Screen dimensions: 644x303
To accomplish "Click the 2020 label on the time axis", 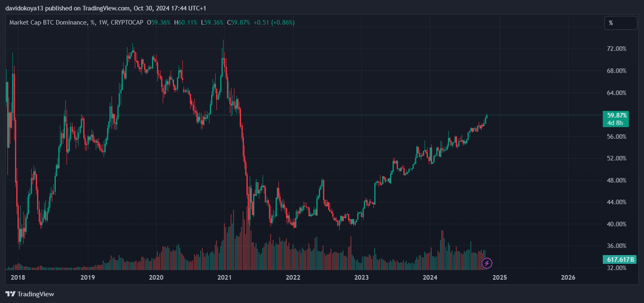I will 156,277.
